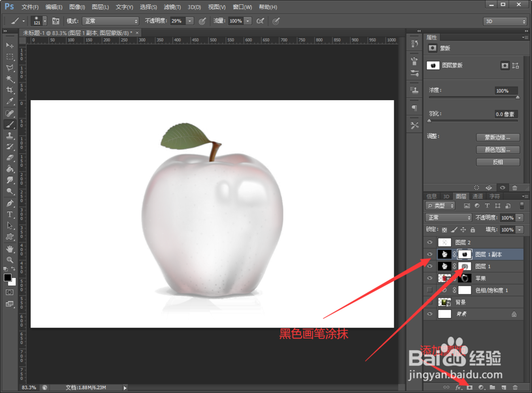
Task: Click the layer style fx icon
Action: pyautogui.click(x=459, y=387)
